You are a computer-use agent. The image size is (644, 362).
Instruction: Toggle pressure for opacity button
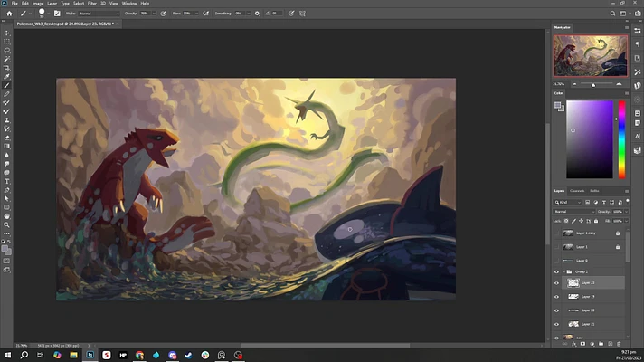(164, 14)
